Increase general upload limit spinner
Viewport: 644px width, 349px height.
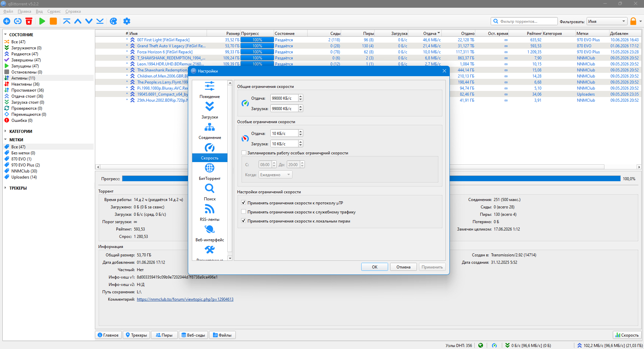[301, 96]
